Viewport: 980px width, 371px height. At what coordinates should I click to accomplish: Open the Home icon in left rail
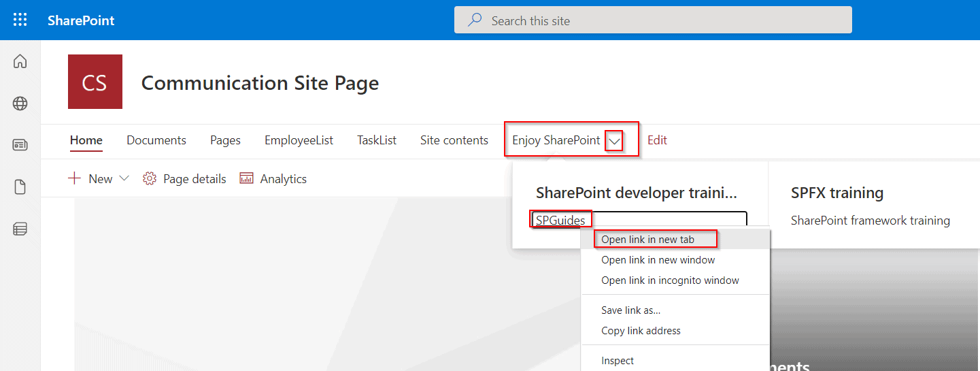coord(20,62)
